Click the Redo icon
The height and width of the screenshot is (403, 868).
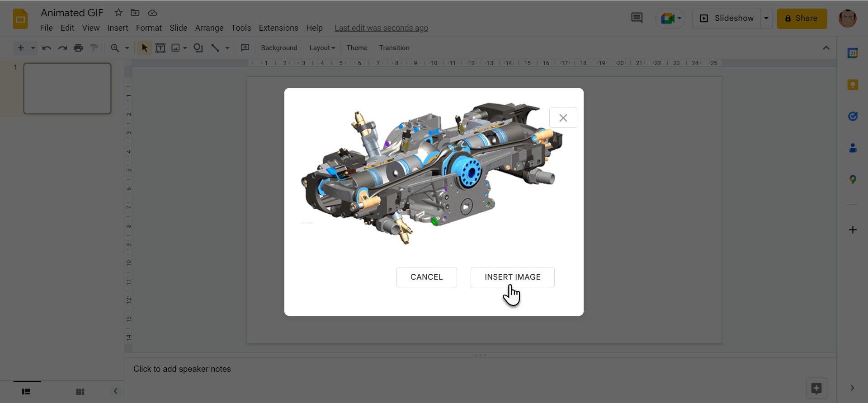(62, 48)
